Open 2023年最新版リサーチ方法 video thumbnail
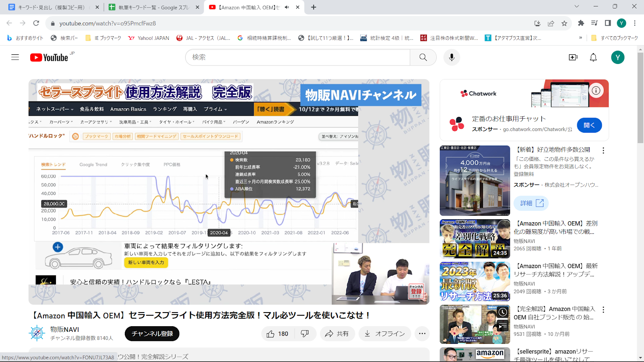 [475, 282]
